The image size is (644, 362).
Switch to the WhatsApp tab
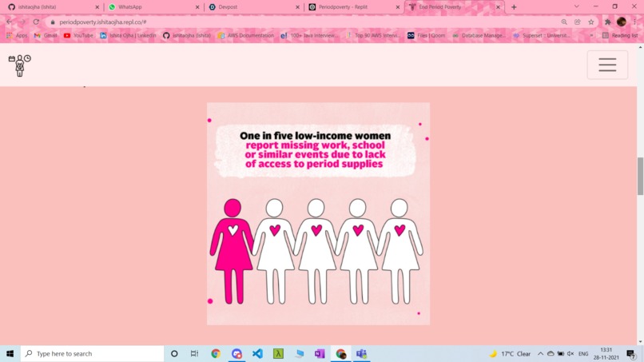click(x=153, y=7)
